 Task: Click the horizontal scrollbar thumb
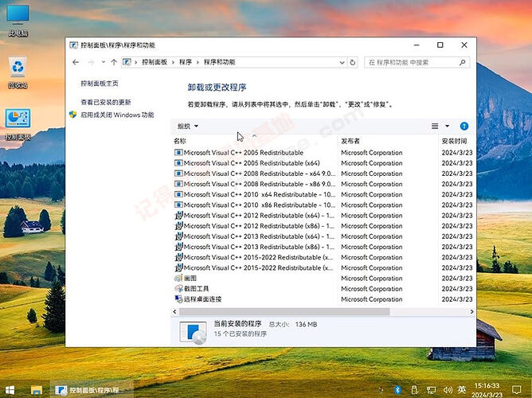pos(284,311)
